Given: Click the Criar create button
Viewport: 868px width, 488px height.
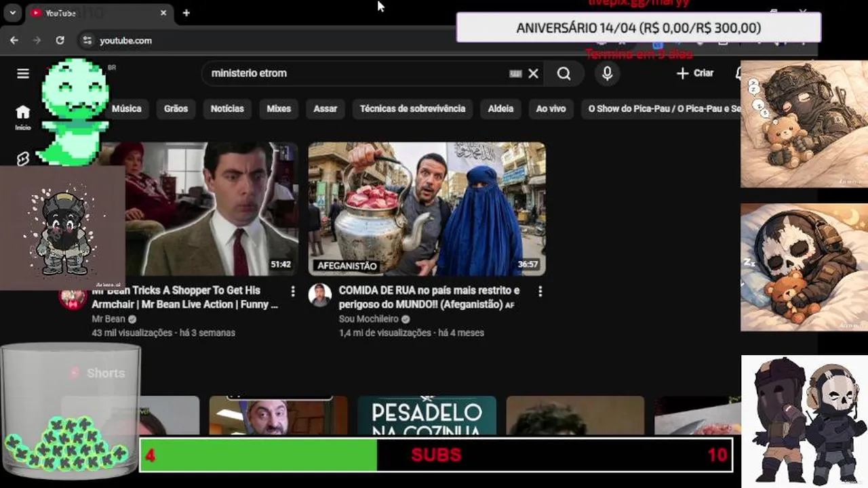Looking at the screenshot, I should 695,73.
